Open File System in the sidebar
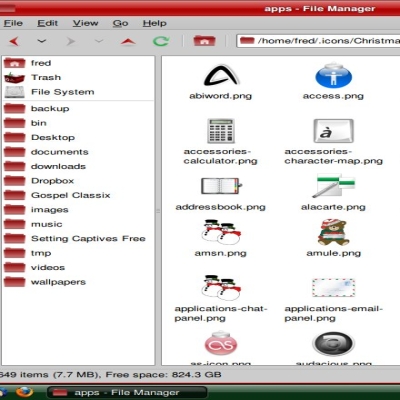The height and width of the screenshot is (400, 400). [x=78, y=92]
